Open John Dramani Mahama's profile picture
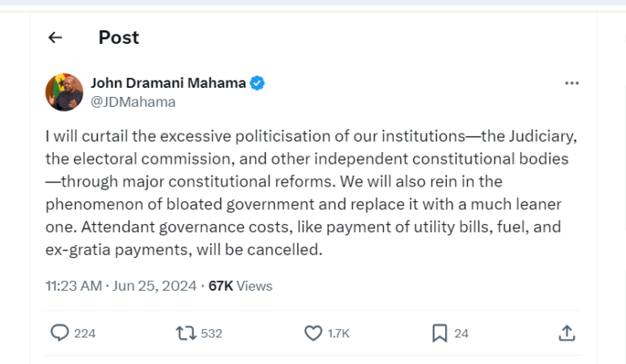 (x=64, y=91)
